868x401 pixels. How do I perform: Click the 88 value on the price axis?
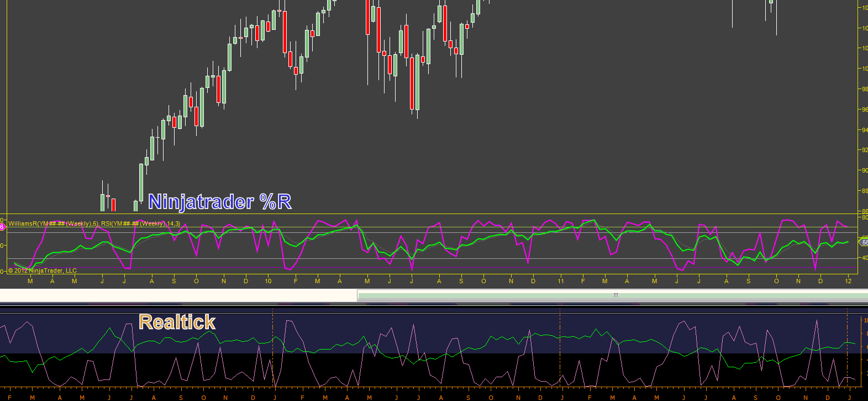[x=865, y=191]
